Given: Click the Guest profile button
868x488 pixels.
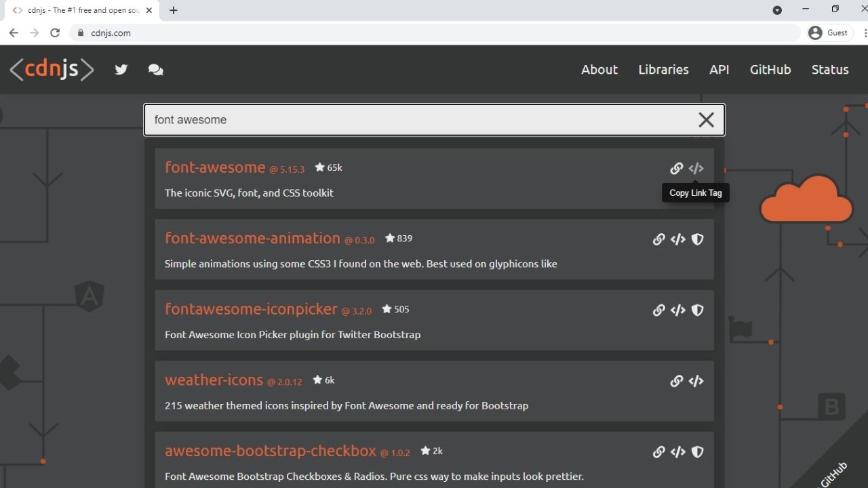Looking at the screenshot, I should [x=829, y=33].
